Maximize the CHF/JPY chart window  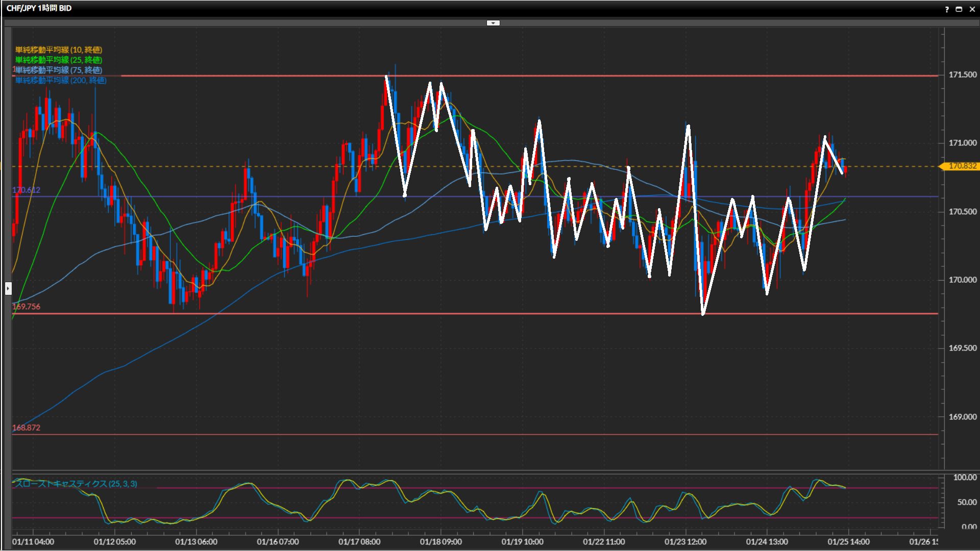click(959, 9)
